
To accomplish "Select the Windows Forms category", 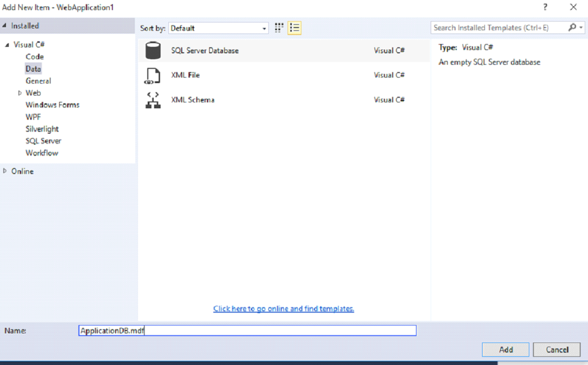I will [x=52, y=105].
